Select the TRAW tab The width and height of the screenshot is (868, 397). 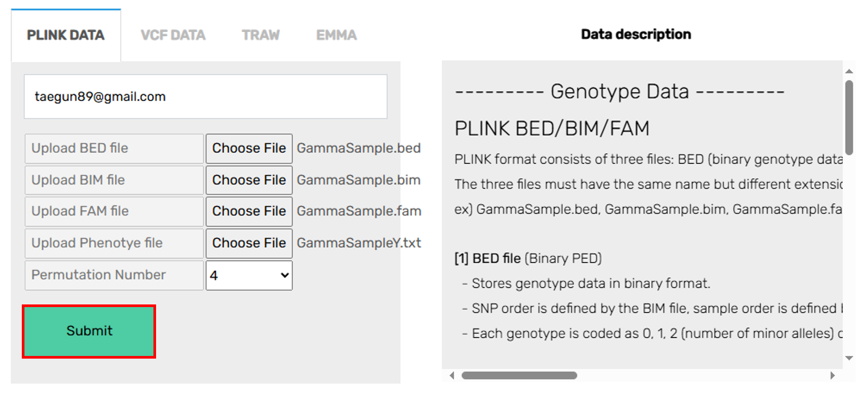(261, 35)
